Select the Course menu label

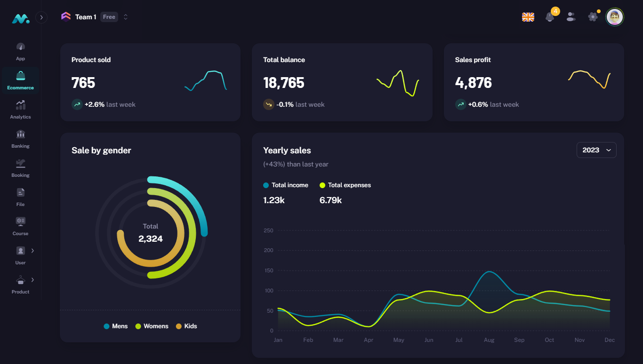point(21,234)
